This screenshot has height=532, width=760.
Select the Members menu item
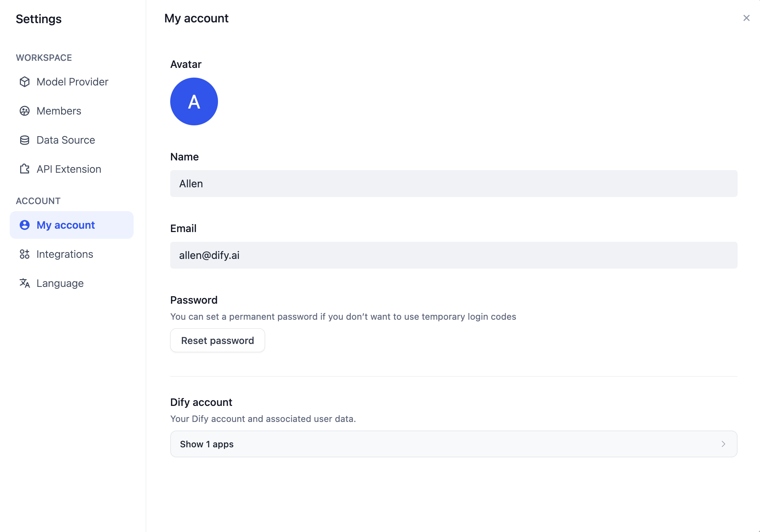[x=72, y=111]
